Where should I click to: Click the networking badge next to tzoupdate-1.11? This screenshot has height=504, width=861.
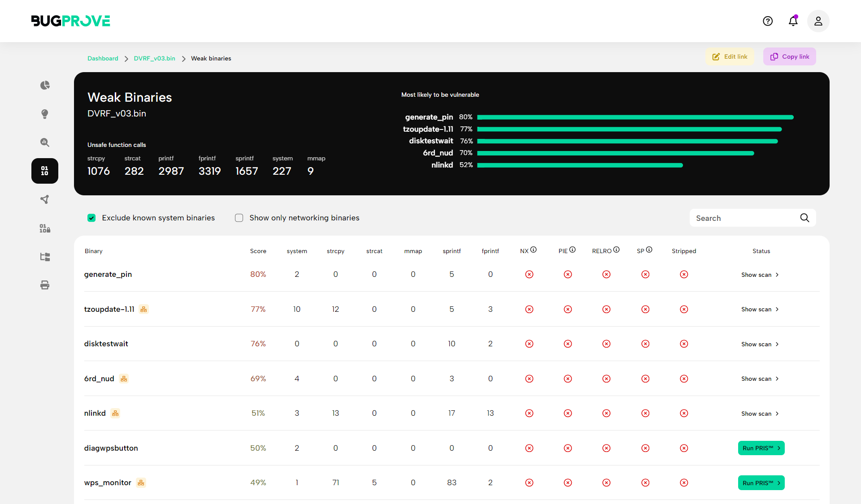143,309
